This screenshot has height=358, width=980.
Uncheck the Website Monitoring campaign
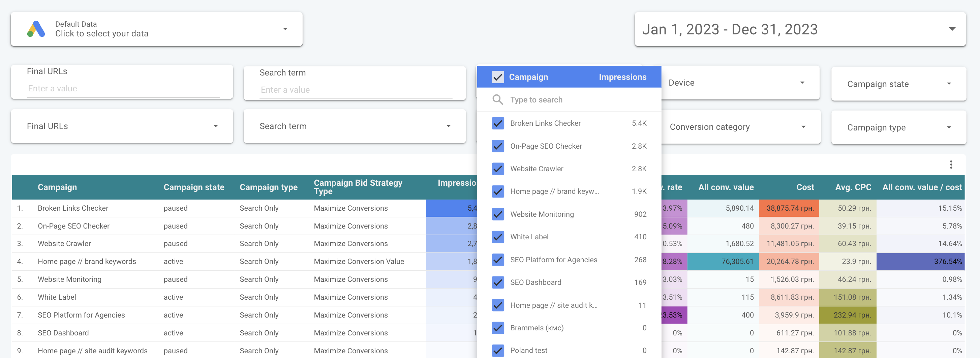498,214
